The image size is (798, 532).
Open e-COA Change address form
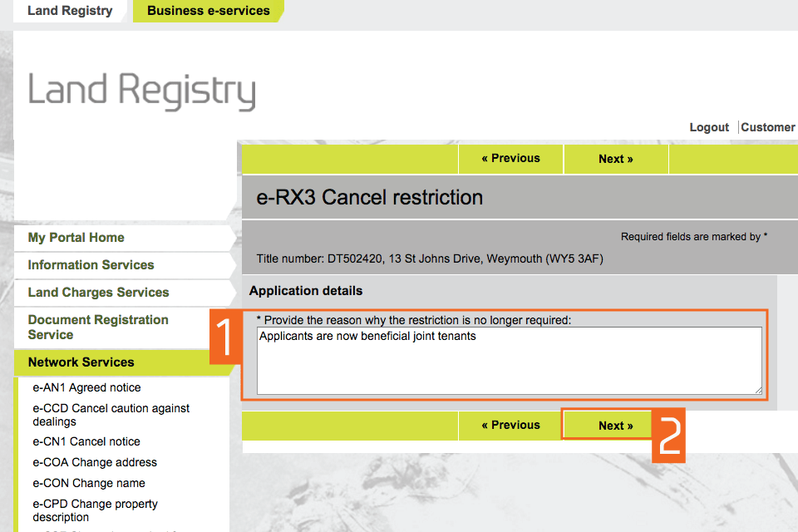[95, 462]
